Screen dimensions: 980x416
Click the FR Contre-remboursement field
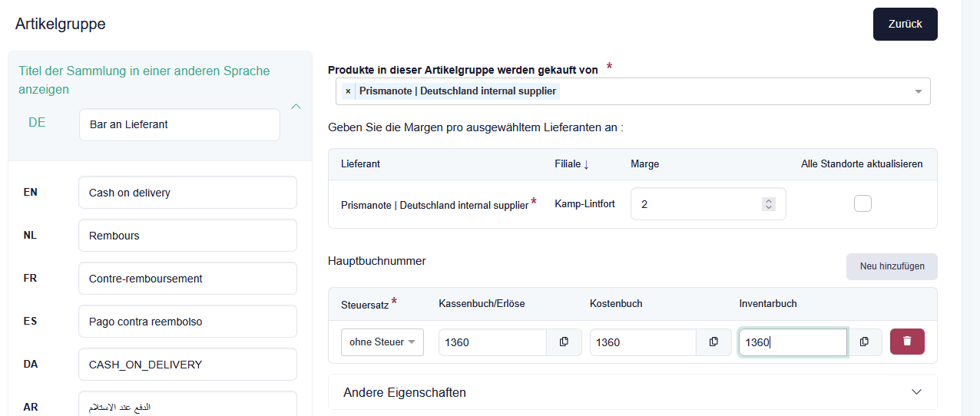(x=187, y=279)
